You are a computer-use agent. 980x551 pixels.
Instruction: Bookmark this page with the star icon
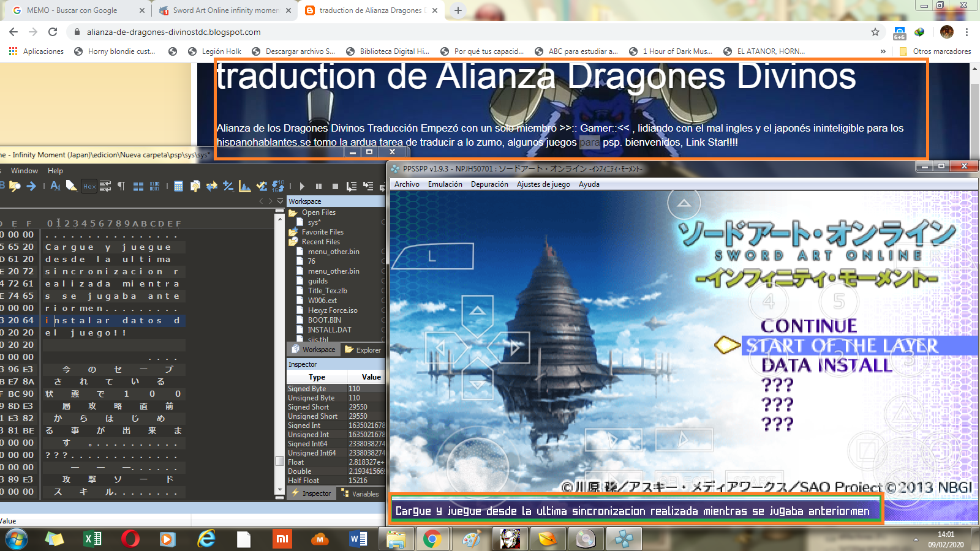pos(875,32)
